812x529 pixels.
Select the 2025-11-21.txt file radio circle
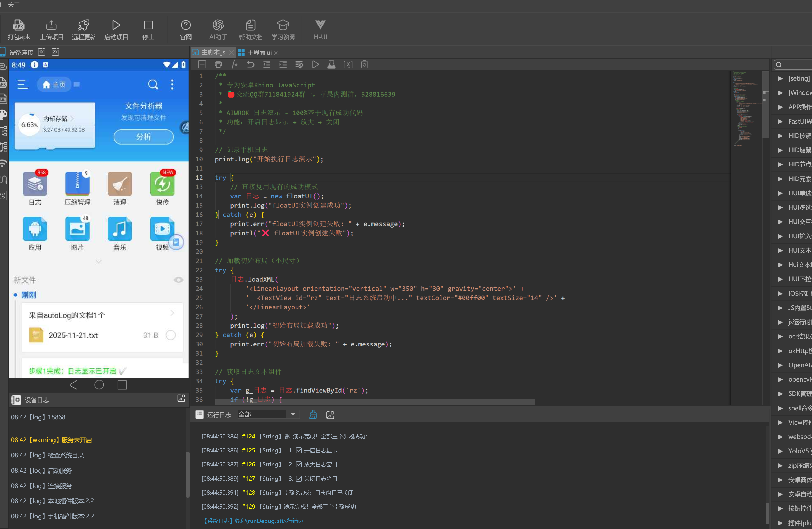pyautogui.click(x=170, y=335)
